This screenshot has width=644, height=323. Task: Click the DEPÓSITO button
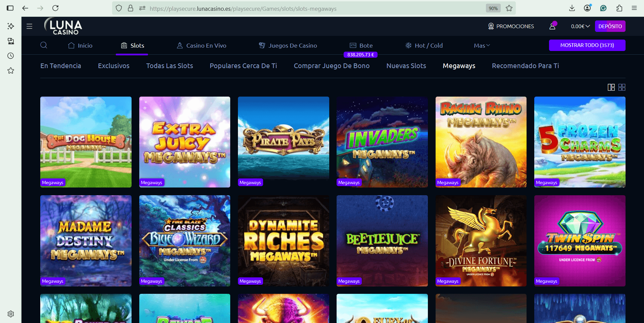(610, 26)
